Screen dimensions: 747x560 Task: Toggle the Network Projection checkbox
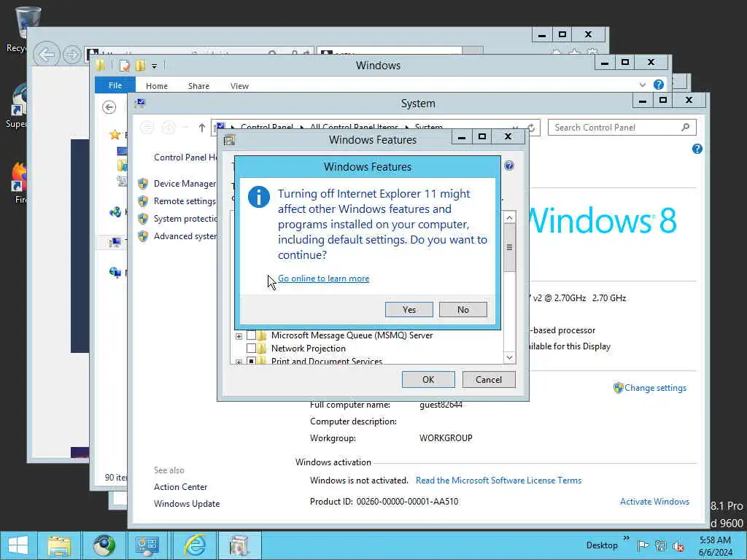click(251, 349)
